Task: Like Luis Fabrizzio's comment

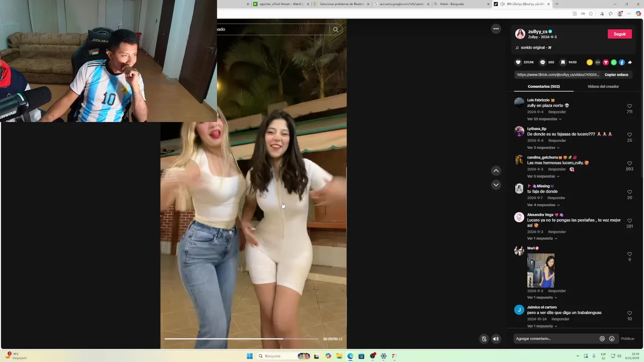Action: (x=629, y=106)
